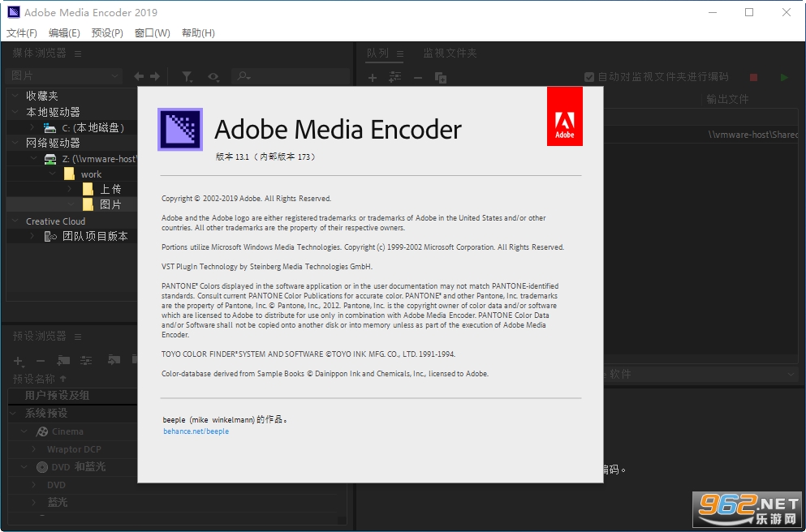Expand the 蓝光 preset group
The image size is (806, 532).
pyautogui.click(x=34, y=502)
